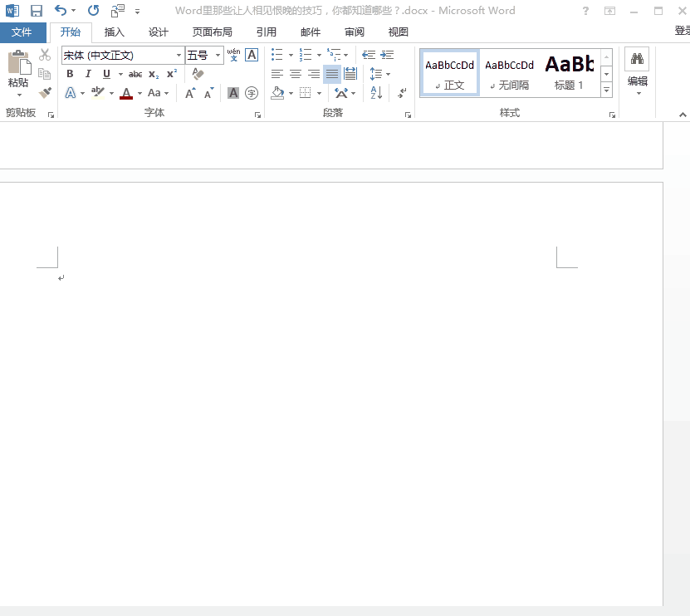The height and width of the screenshot is (616, 690).
Task: Switch to the 审阅 Review tab
Action: coord(355,32)
